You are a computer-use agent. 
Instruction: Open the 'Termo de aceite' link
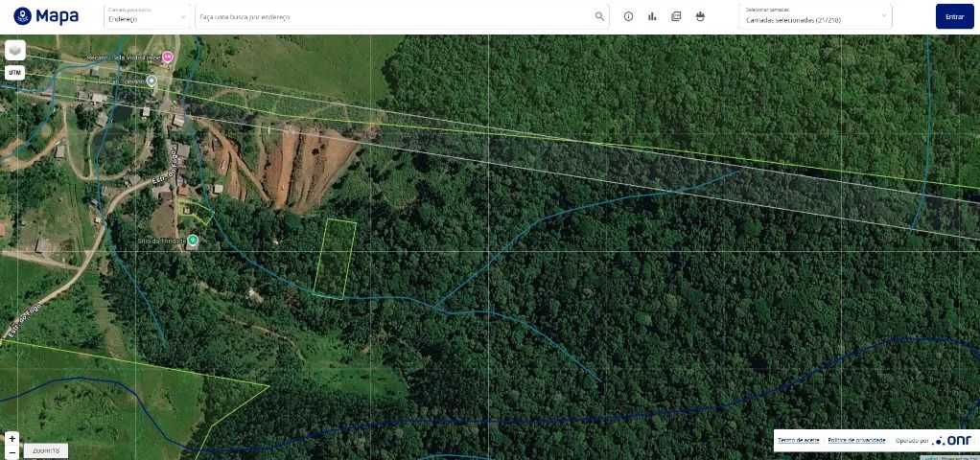coord(798,441)
